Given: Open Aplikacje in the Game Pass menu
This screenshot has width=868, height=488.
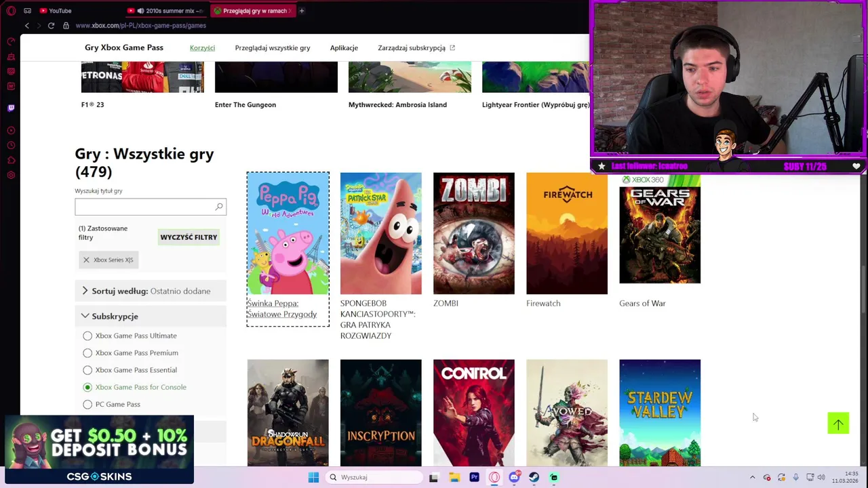Looking at the screenshot, I should click(344, 48).
